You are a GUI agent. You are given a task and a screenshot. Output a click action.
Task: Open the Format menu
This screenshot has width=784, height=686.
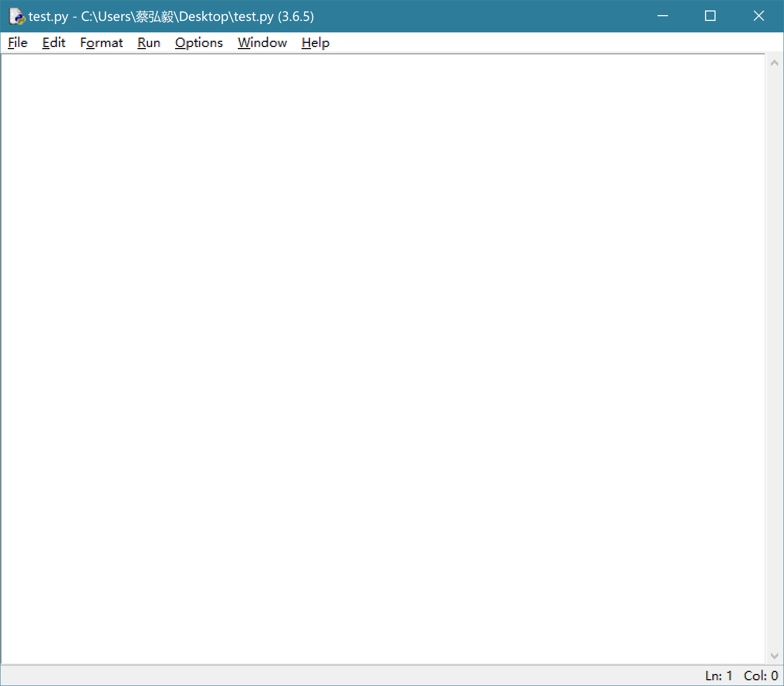pos(101,43)
